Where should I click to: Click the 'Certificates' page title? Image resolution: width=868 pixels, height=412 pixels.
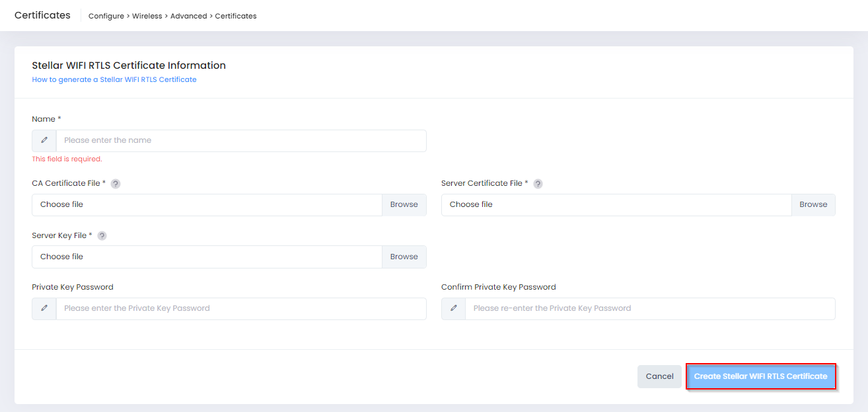click(42, 15)
